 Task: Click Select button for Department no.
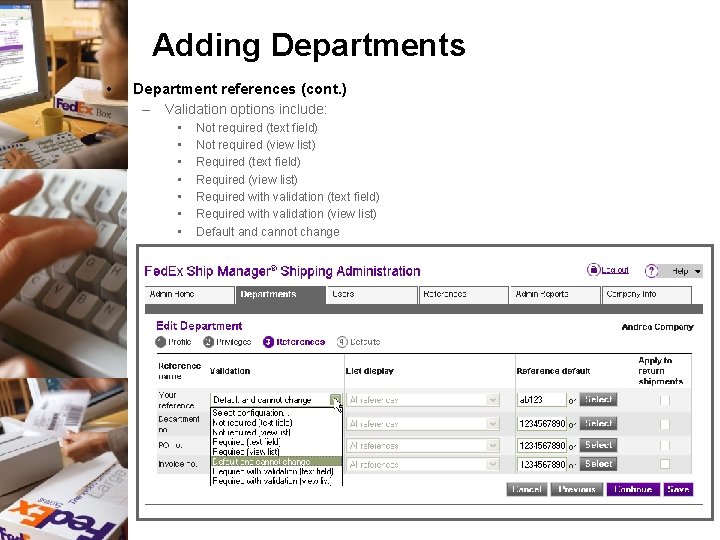click(x=598, y=423)
